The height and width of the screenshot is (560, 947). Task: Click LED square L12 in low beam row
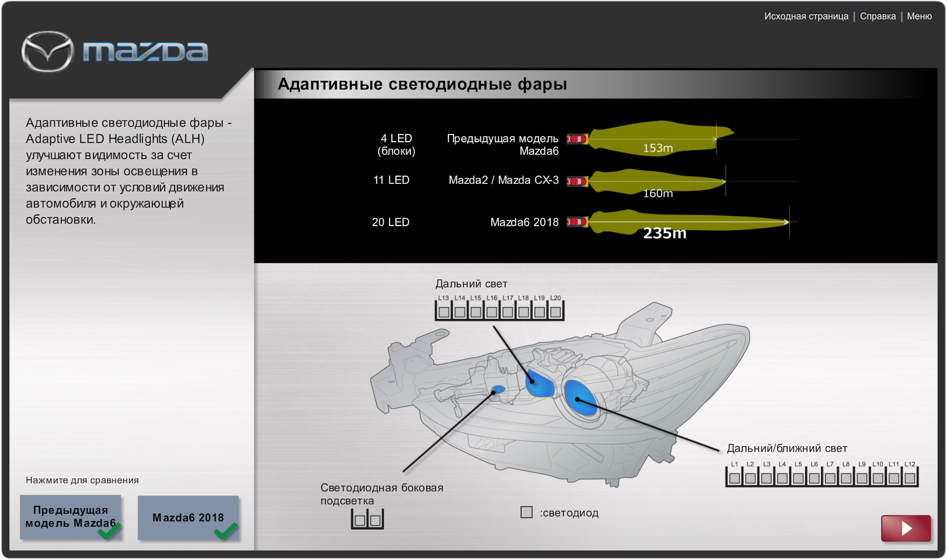910,478
